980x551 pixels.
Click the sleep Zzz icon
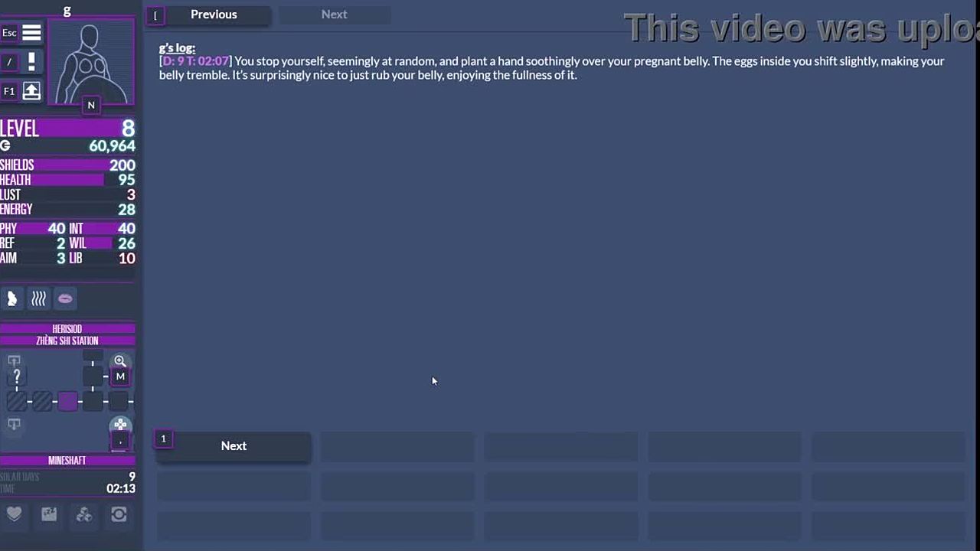49,515
